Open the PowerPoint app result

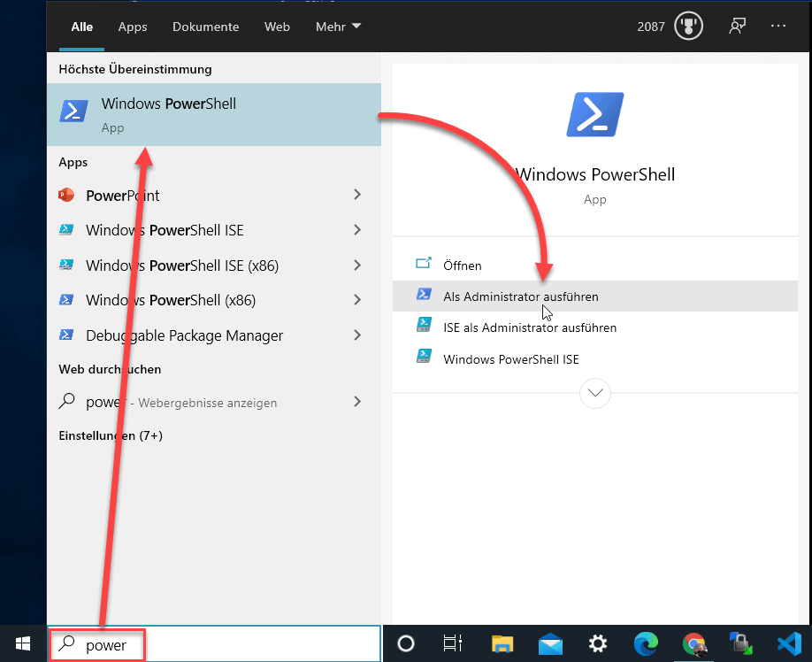click(x=214, y=196)
